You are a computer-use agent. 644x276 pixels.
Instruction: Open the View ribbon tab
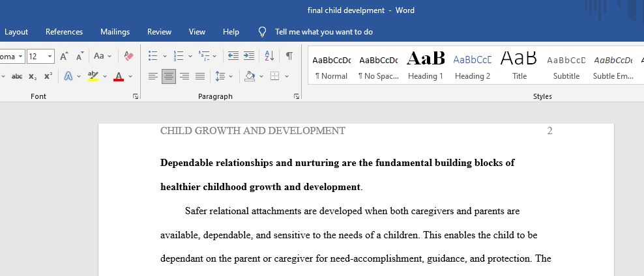click(x=197, y=32)
